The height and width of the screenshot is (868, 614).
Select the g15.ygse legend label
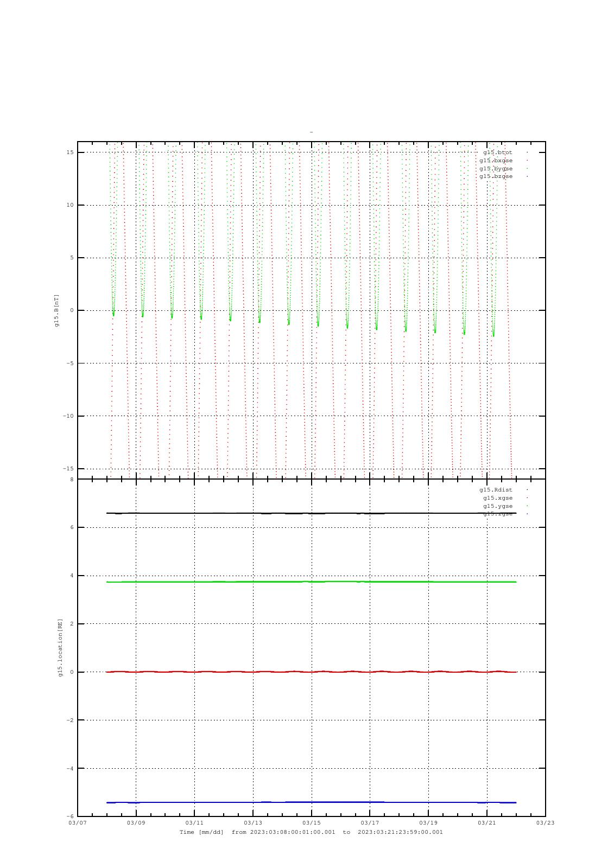[x=497, y=506]
